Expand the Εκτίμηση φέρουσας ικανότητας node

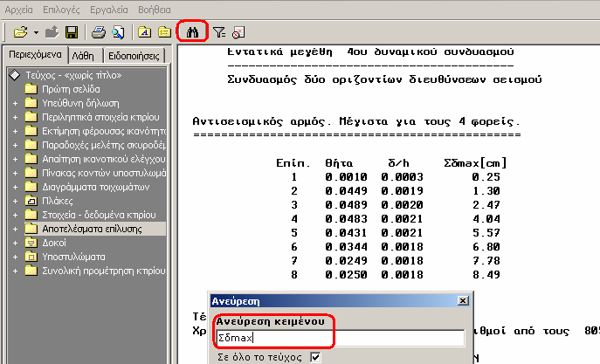(x=16, y=131)
